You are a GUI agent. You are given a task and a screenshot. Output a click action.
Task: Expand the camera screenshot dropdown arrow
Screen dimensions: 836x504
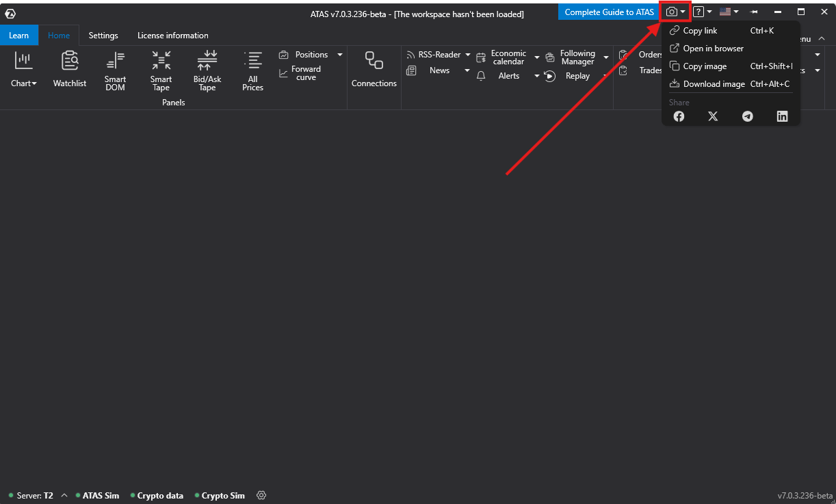[683, 12]
